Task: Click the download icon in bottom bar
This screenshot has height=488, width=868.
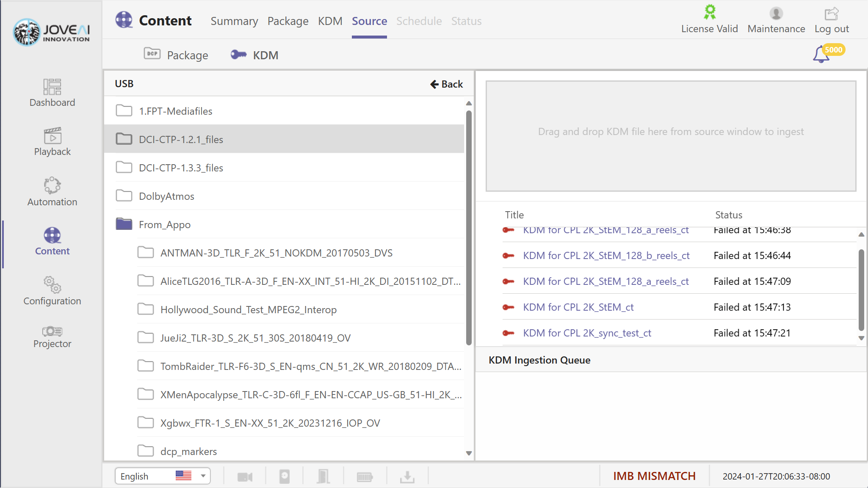Action: pyautogui.click(x=407, y=477)
